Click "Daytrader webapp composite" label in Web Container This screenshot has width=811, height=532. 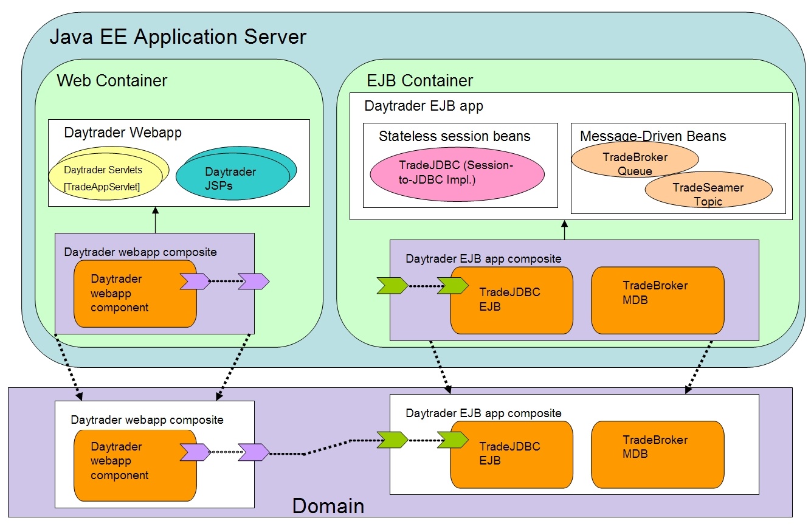click(x=140, y=252)
